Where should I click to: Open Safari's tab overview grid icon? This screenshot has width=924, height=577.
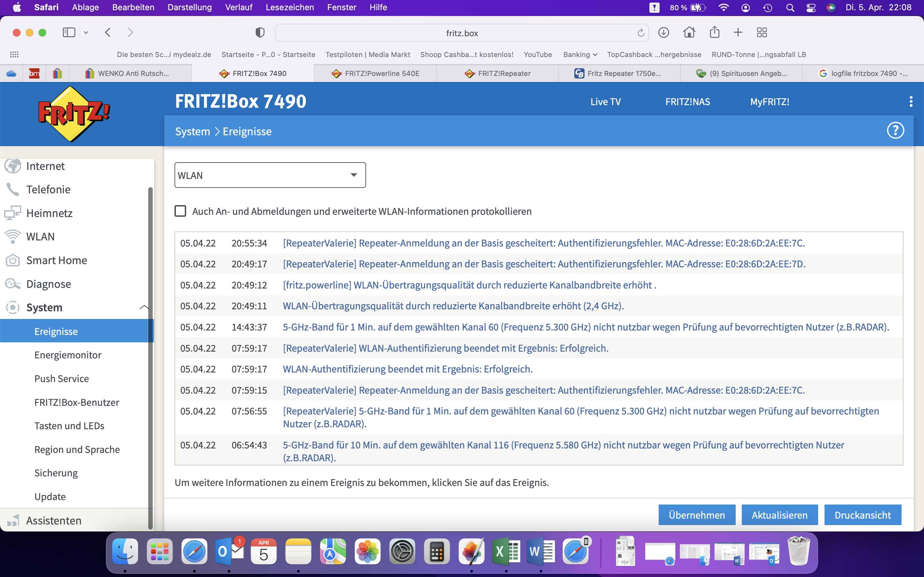pyautogui.click(x=762, y=33)
